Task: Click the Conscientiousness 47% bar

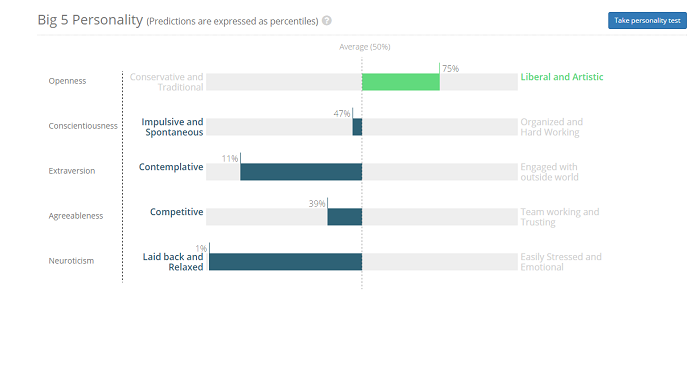Action: click(x=357, y=127)
